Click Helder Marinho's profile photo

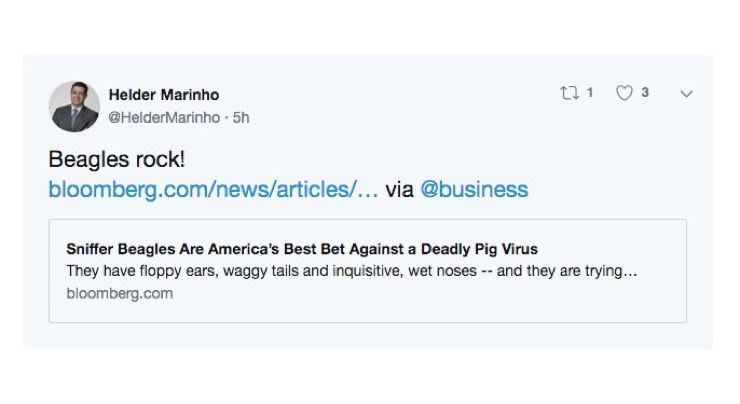(74, 106)
